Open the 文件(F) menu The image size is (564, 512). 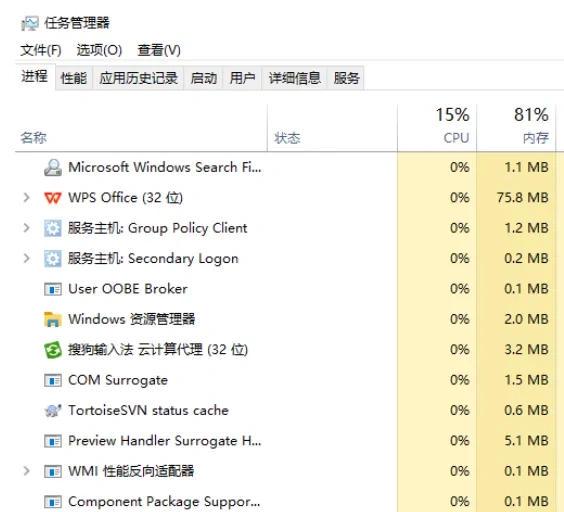[41, 50]
